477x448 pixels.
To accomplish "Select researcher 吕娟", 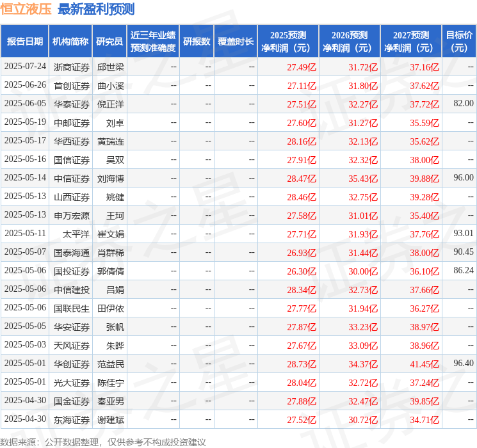I will 115,290.
